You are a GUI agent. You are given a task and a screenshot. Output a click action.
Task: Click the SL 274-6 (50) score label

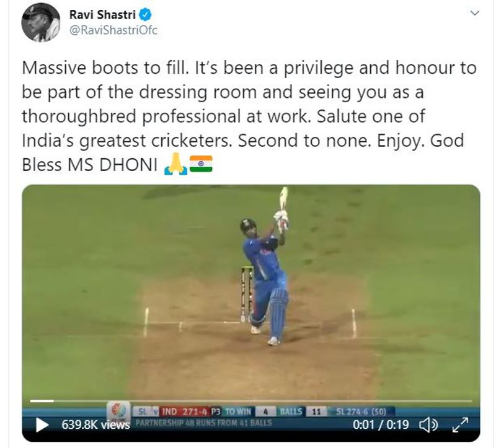click(361, 411)
